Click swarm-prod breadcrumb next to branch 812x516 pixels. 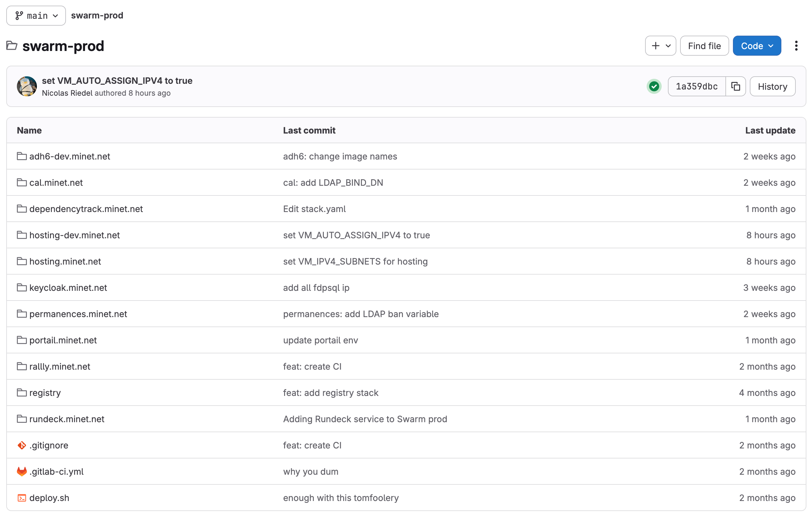coord(97,16)
